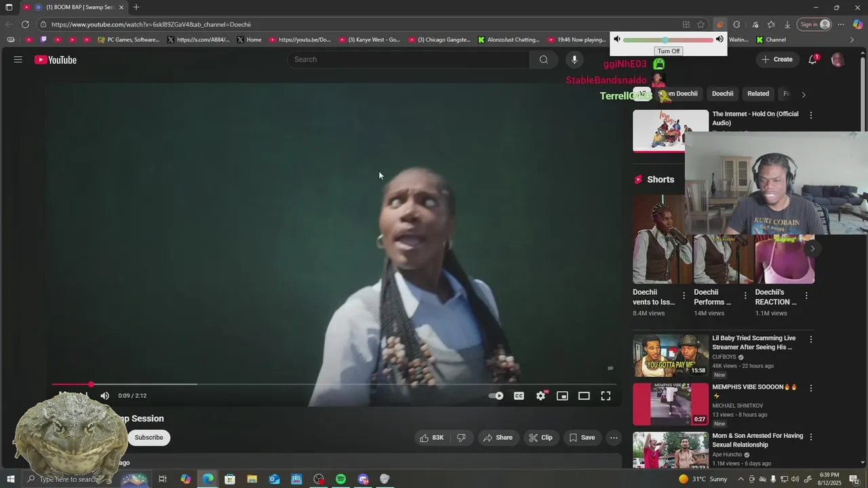Click the YouTube search magnifier button
This screenshot has height=488, width=868.
[544, 60]
